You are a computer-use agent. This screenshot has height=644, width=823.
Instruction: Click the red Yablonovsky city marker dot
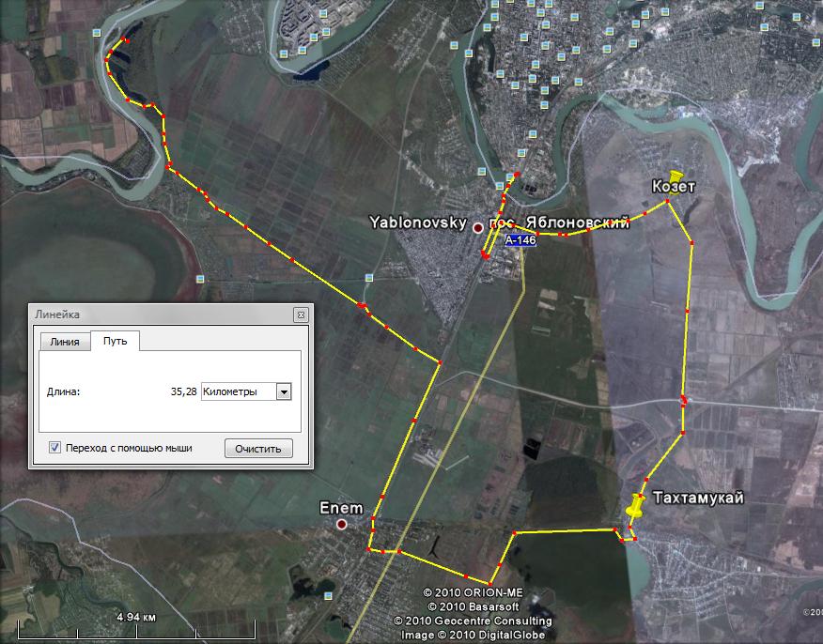click(x=478, y=228)
